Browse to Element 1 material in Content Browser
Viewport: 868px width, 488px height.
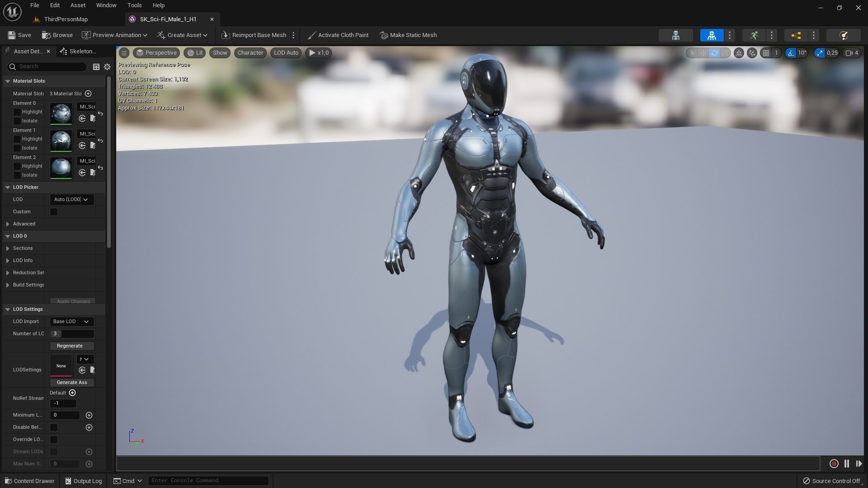pyautogui.click(x=93, y=145)
